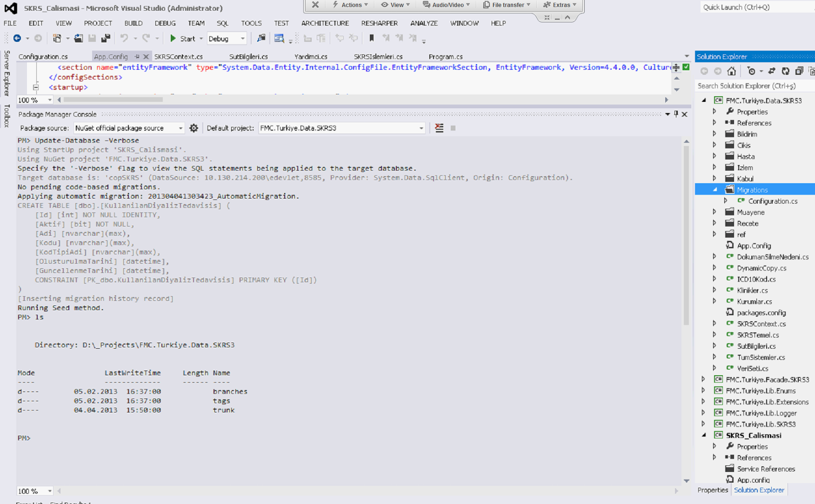
Task: Toggle pin on the App.Config tab
Action: tap(137, 57)
